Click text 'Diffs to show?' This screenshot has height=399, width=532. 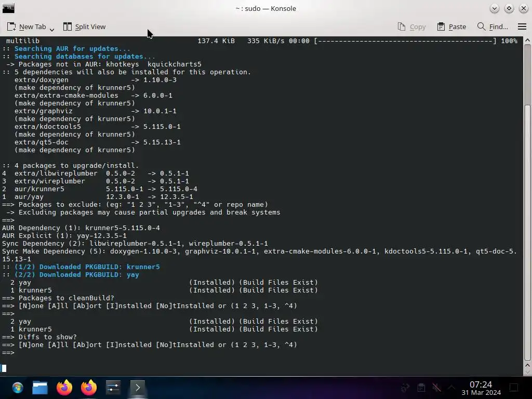pos(47,337)
